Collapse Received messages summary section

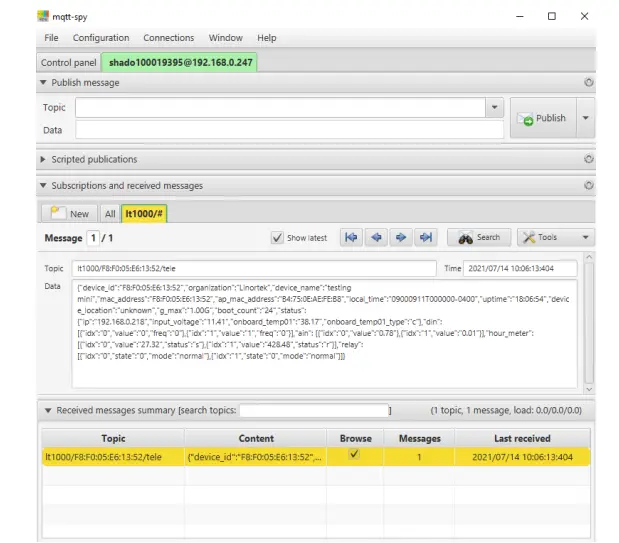pyautogui.click(x=48, y=410)
